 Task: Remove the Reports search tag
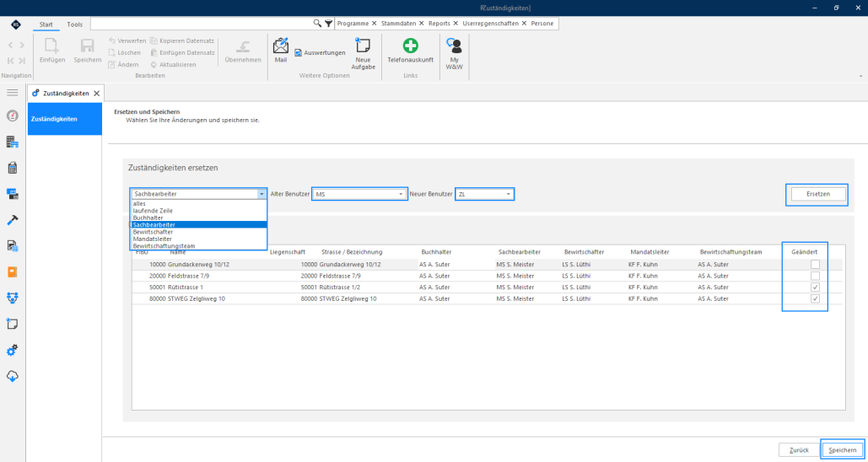[456, 24]
